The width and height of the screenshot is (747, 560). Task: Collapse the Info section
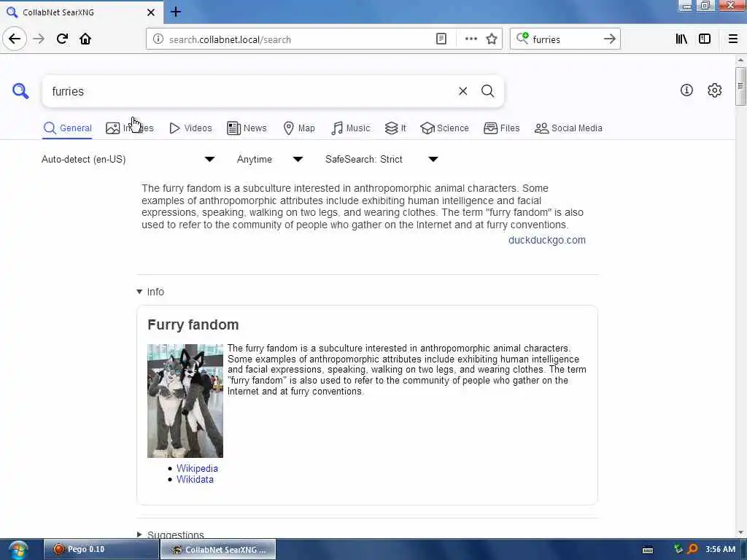coord(150,292)
